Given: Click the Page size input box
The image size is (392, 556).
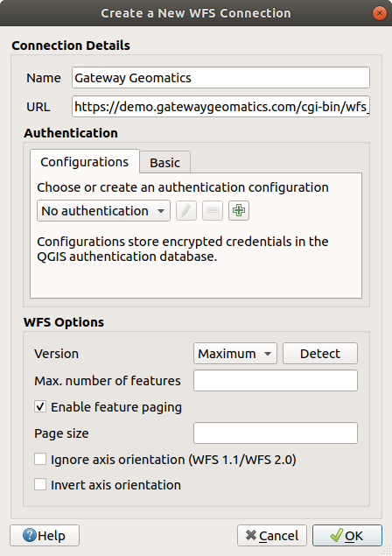Looking at the screenshot, I should click(x=276, y=433).
